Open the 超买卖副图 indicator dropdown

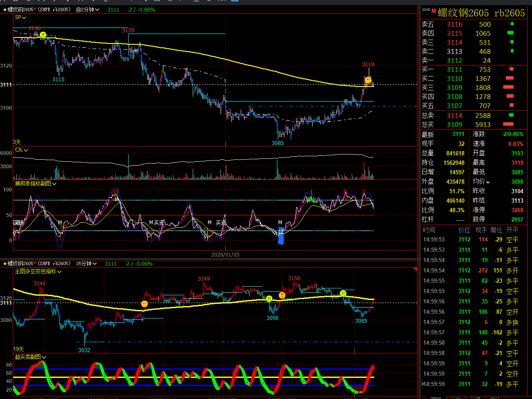[x=31, y=357]
